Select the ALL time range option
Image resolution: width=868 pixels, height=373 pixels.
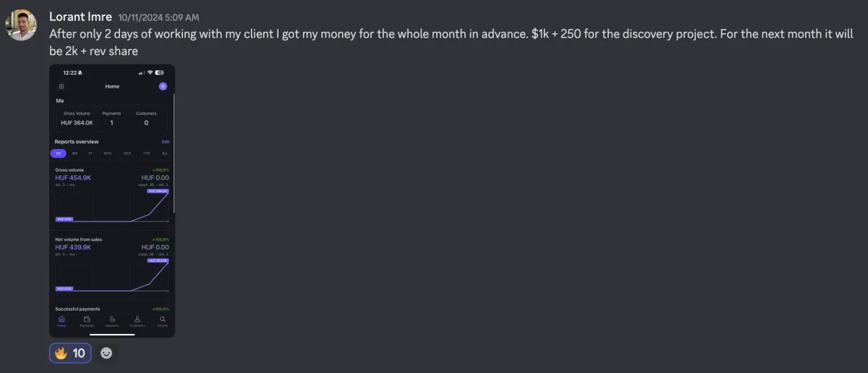[165, 154]
